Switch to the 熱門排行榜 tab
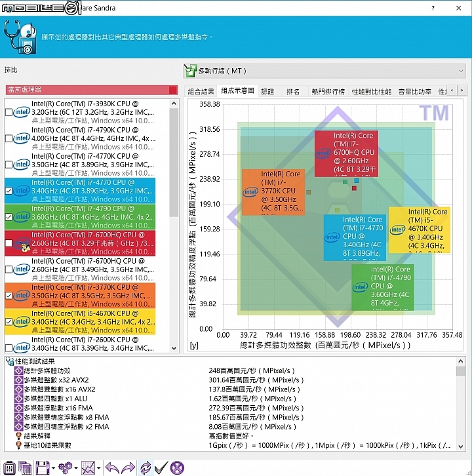Screen dimensions: 472x476 click(328, 91)
